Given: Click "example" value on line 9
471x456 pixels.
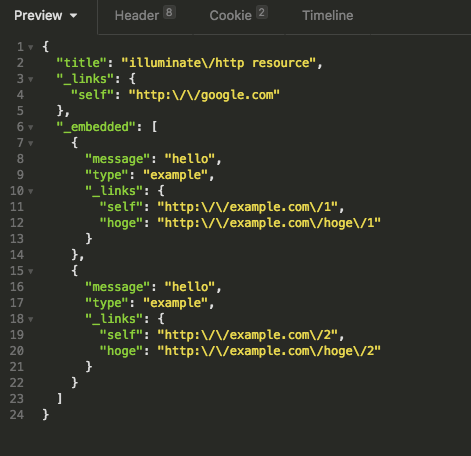Looking at the screenshot, I should click(x=175, y=175).
